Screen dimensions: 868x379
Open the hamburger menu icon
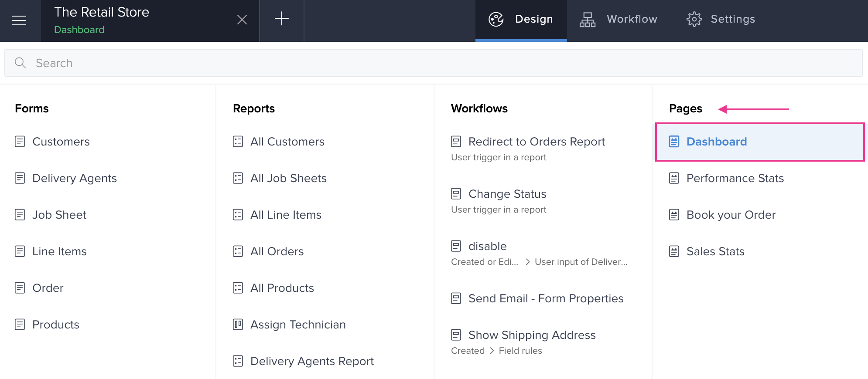pos(19,20)
